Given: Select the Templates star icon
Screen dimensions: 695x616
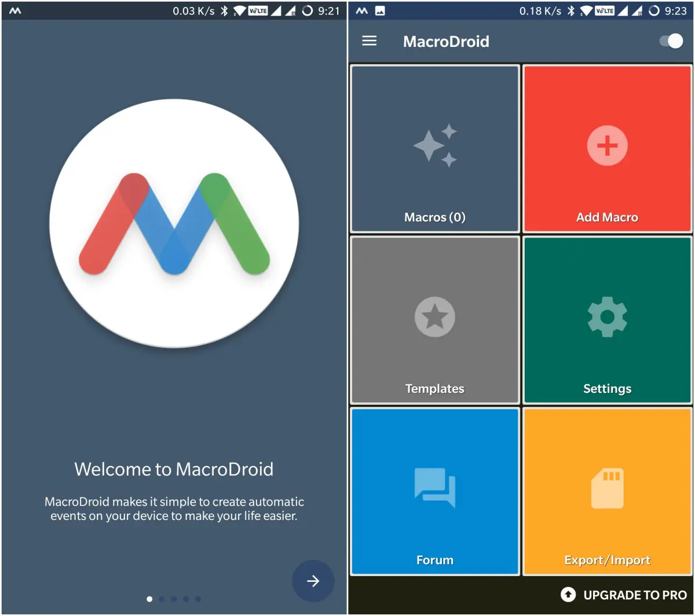Looking at the screenshot, I should point(434,317).
